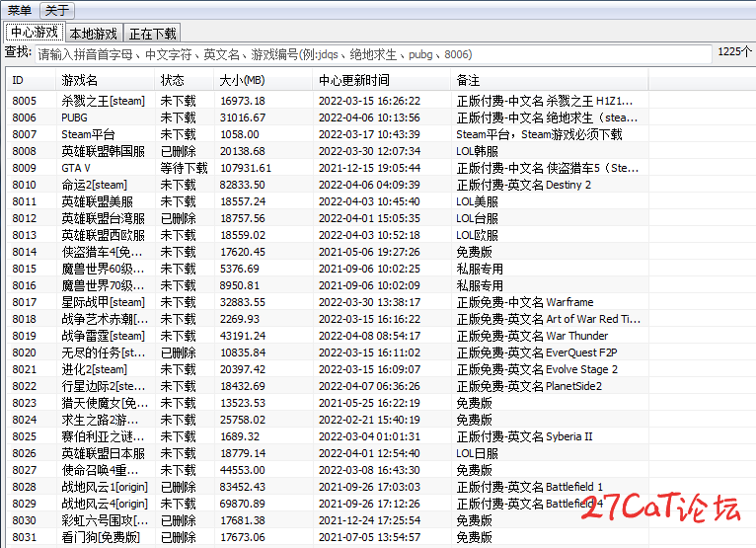
Task: Click the note LOL韩服
Action: click(x=478, y=151)
